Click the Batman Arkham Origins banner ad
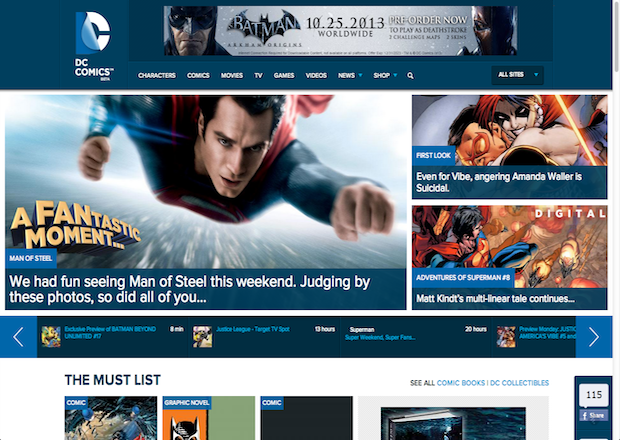 340,30
